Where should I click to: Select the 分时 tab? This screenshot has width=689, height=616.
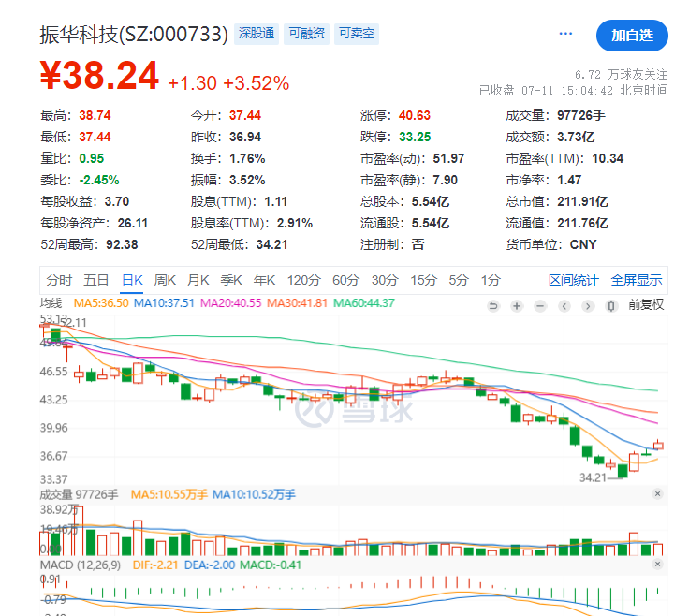click(x=59, y=280)
